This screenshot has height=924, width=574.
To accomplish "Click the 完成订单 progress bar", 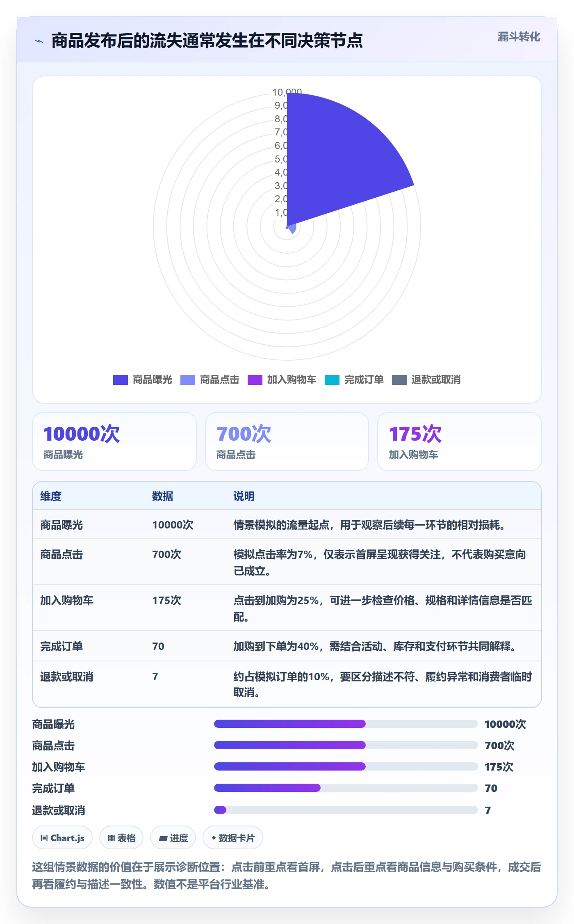I will (x=346, y=788).
